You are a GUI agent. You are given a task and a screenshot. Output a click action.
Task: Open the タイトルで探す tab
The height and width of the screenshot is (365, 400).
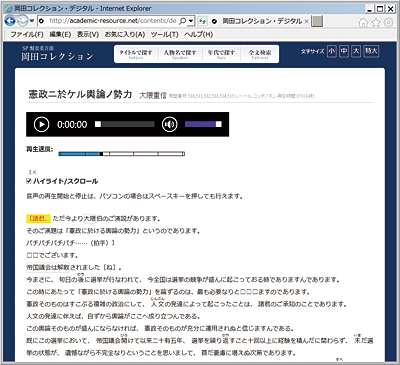coord(136,54)
